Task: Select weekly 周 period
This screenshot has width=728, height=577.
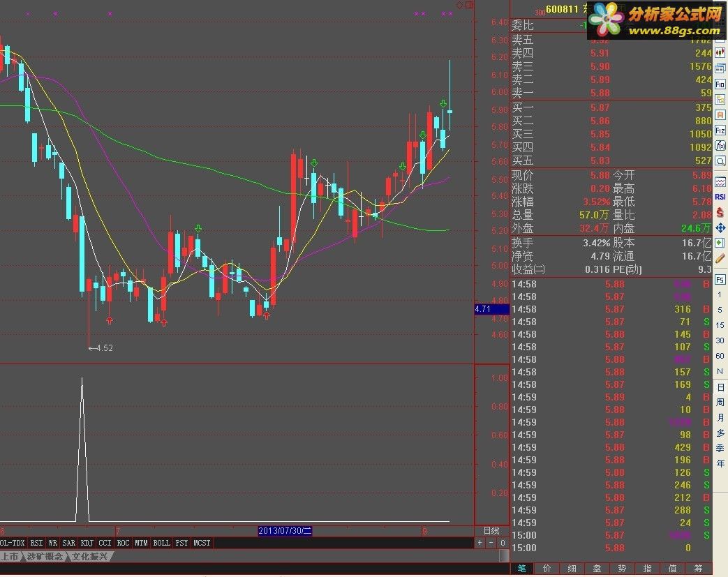Action: (x=720, y=402)
